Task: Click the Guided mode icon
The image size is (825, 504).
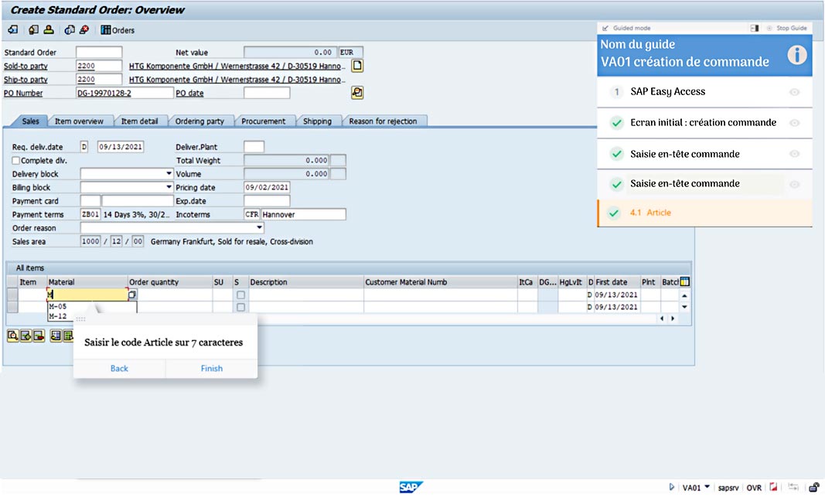Action: 605,28
